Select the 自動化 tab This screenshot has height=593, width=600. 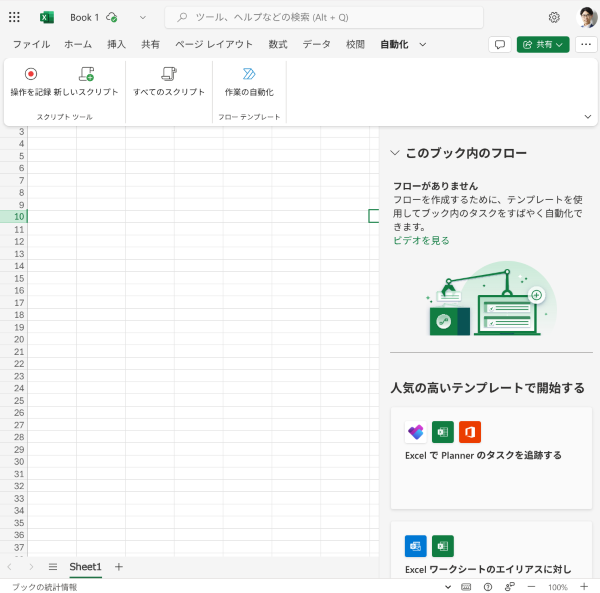click(x=394, y=45)
